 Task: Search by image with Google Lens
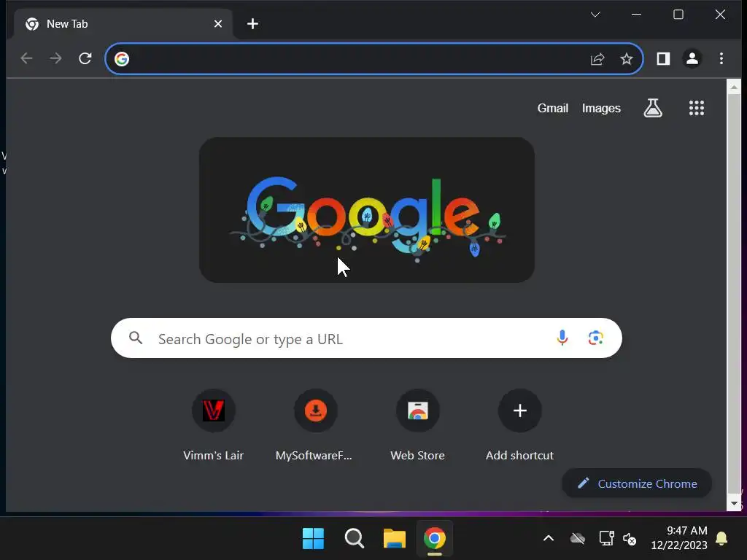(595, 338)
